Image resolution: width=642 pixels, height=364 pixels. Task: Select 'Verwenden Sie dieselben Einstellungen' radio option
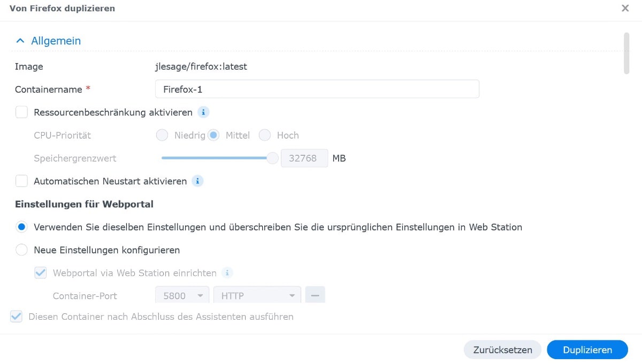[x=21, y=227]
